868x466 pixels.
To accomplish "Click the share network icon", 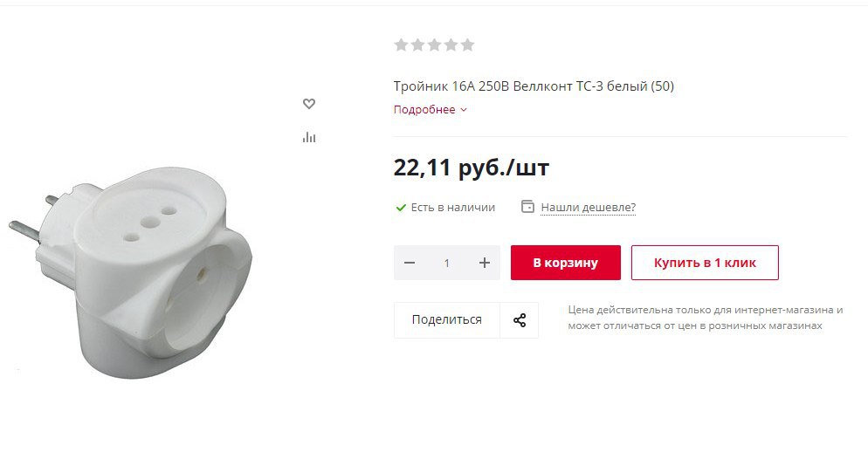I will pos(520,320).
